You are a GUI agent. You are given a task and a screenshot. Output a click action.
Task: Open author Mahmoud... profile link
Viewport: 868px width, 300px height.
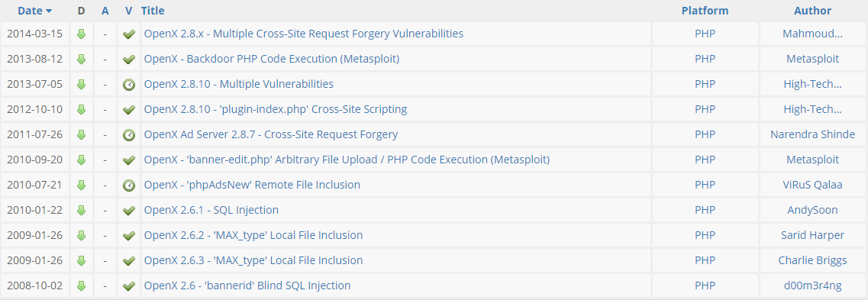pos(812,34)
